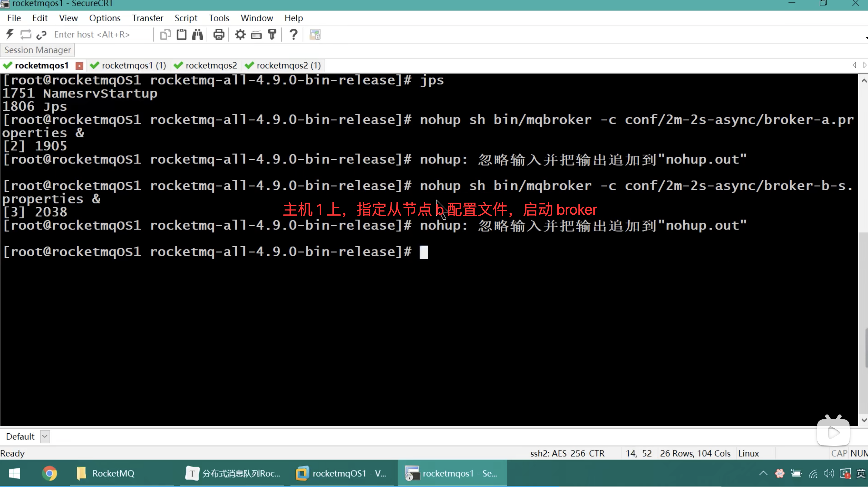This screenshot has height=487, width=868.
Task: Open Session Options gear icon
Action: (x=240, y=34)
